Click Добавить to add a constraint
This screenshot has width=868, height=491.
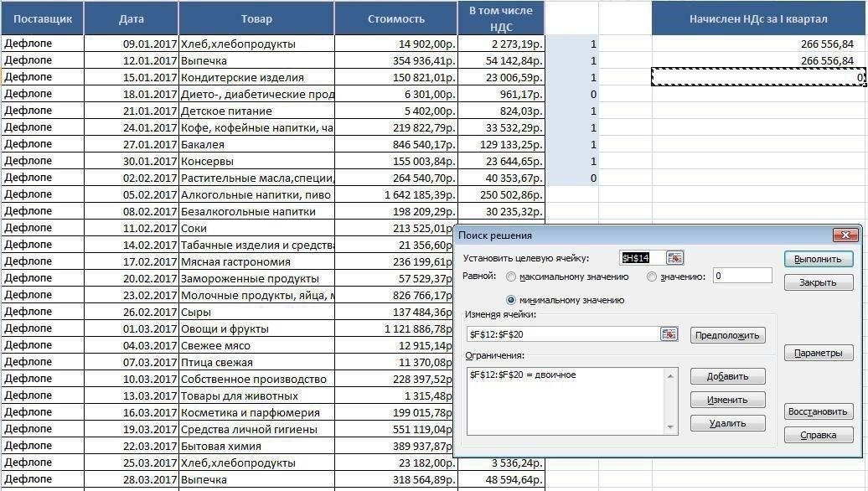point(727,376)
